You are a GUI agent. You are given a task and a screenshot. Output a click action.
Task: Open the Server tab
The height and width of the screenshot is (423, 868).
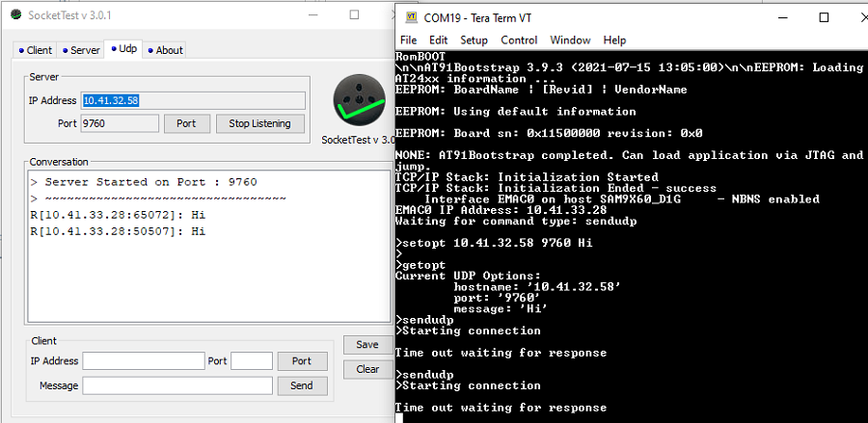(80, 50)
